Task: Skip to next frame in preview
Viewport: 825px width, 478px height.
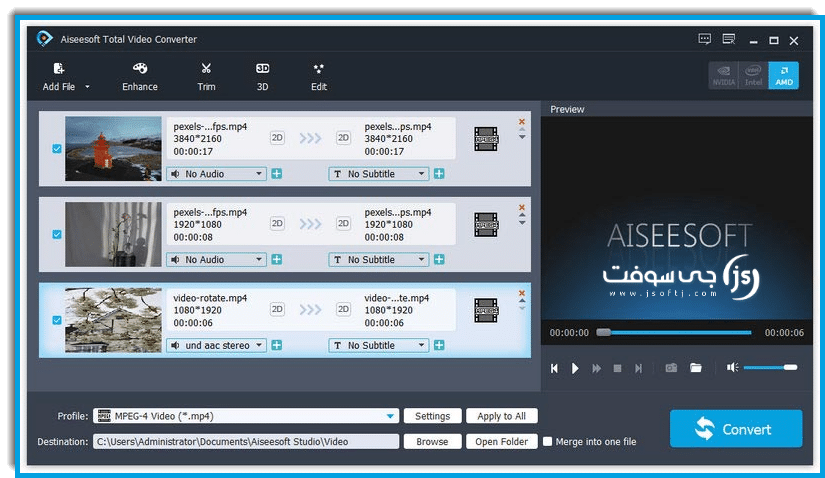Action: 638,369
